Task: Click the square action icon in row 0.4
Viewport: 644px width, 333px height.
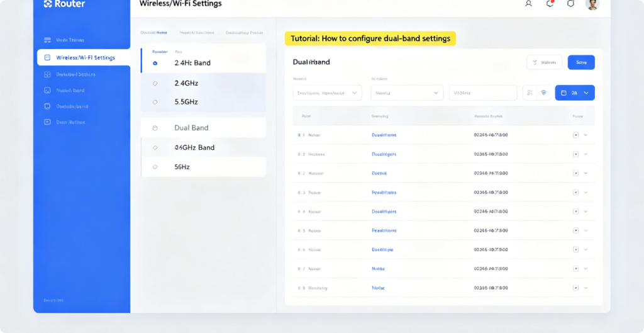Action: (576, 212)
